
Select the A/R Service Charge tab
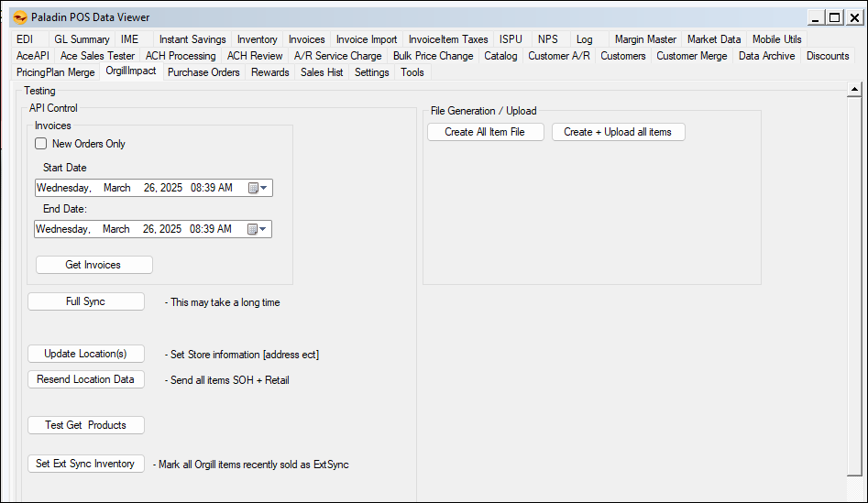pyautogui.click(x=337, y=56)
